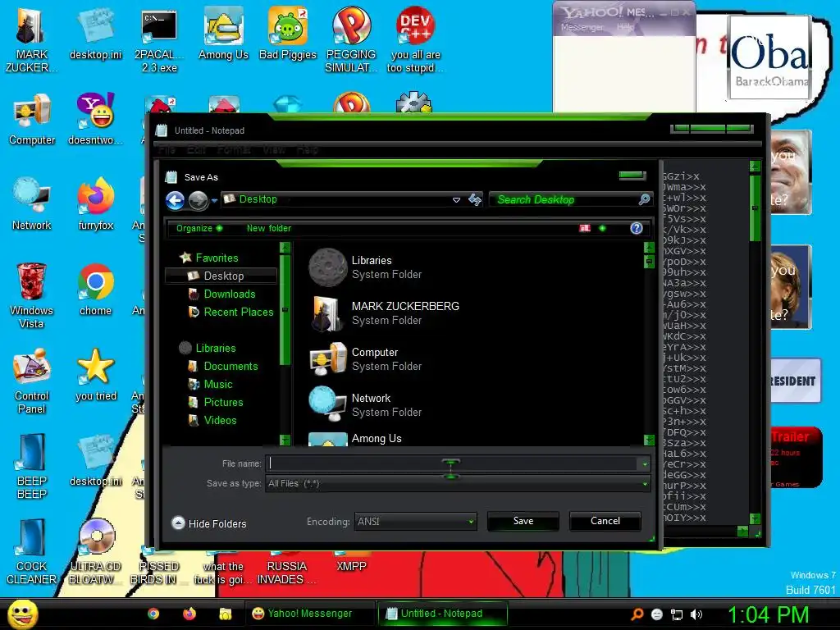This screenshot has height=630, width=840.
Task: Select Libraries system folder in file list
Action: click(365, 267)
